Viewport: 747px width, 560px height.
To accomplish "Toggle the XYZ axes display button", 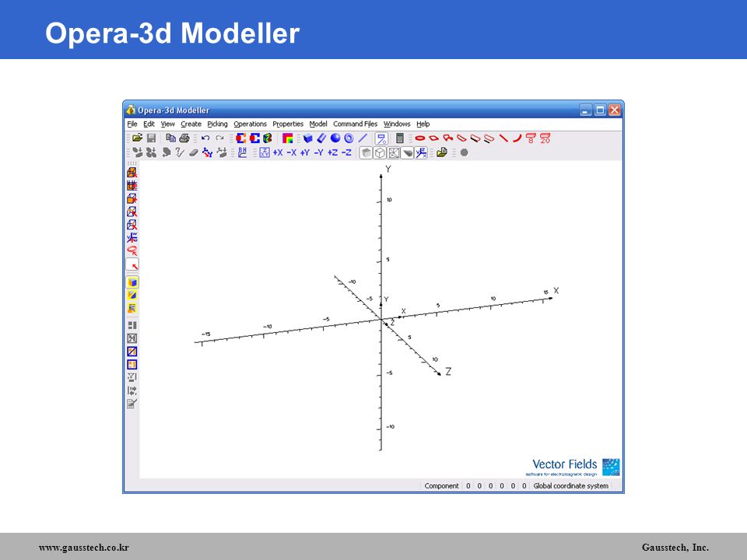I will 421,153.
